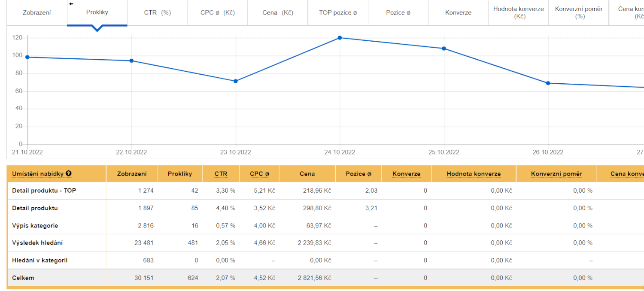
Task: Switch to the Zobrazení chart tab
Action: point(36,13)
